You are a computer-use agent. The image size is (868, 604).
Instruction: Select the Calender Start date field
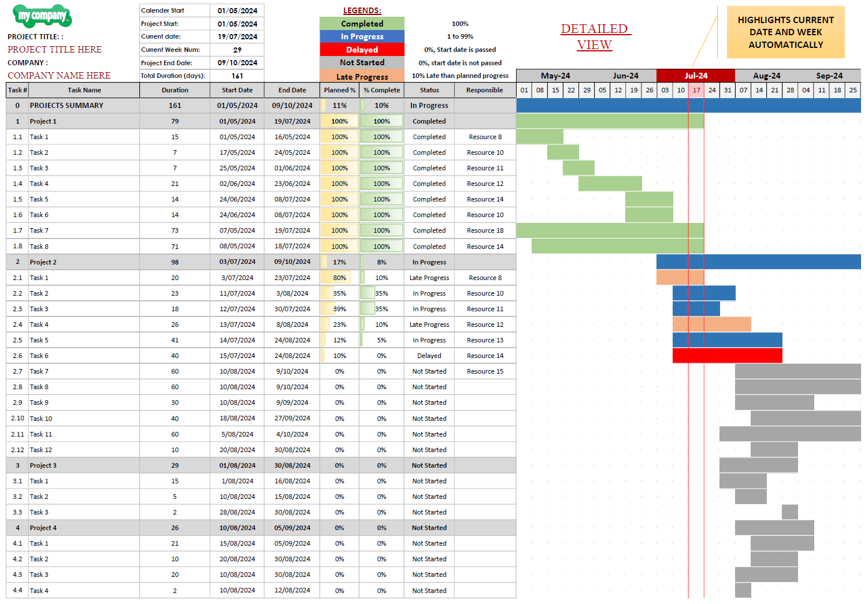(x=237, y=10)
